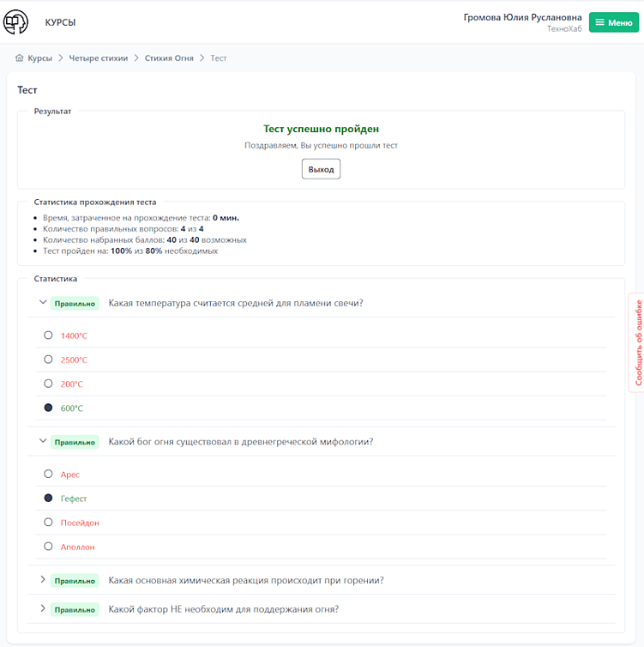Click user name Громова Юлия Руслановна
This screenshot has width=644, height=647.
tap(522, 17)
